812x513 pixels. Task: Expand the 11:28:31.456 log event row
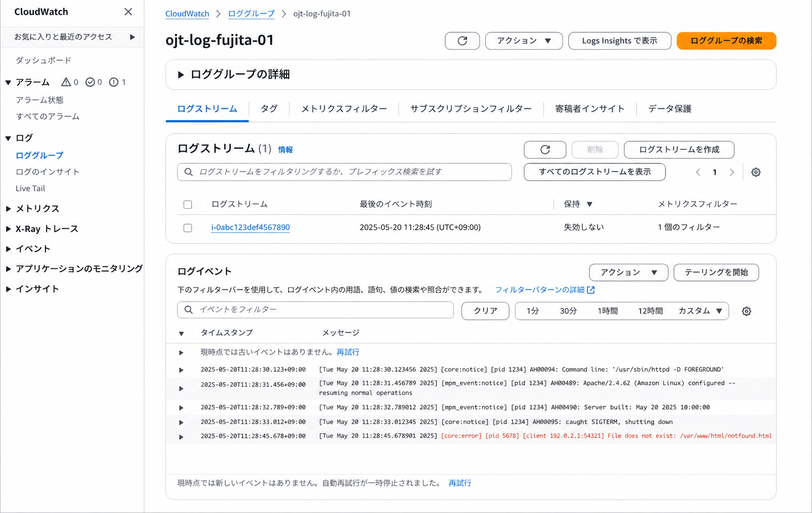point(181,388)
